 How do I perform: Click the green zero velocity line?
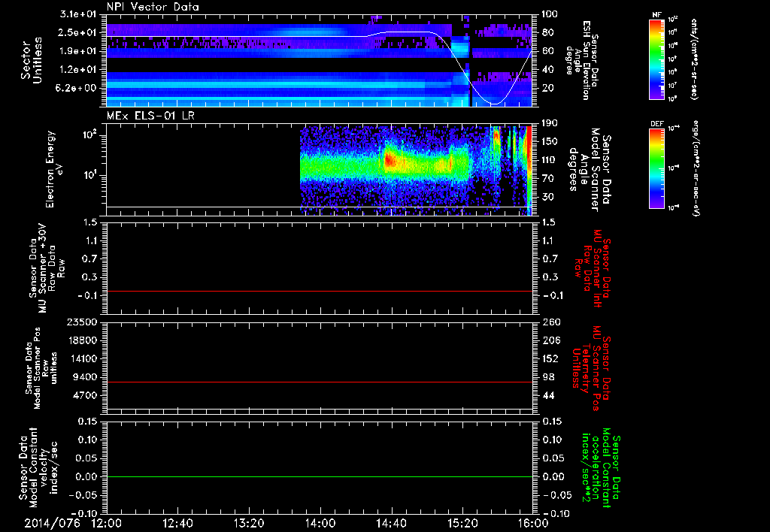[320, 476]
